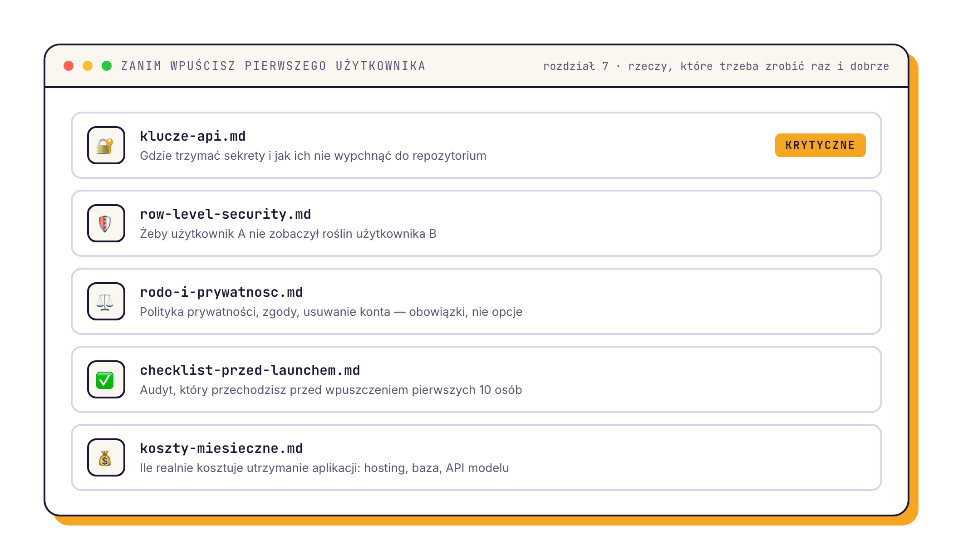Select the Polityka prywatności description text

tap(331, 312)
